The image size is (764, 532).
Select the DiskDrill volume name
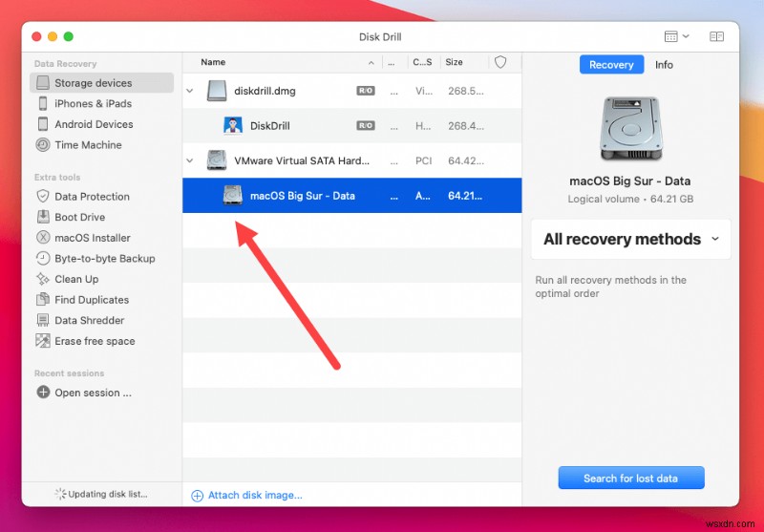point(270,126)
